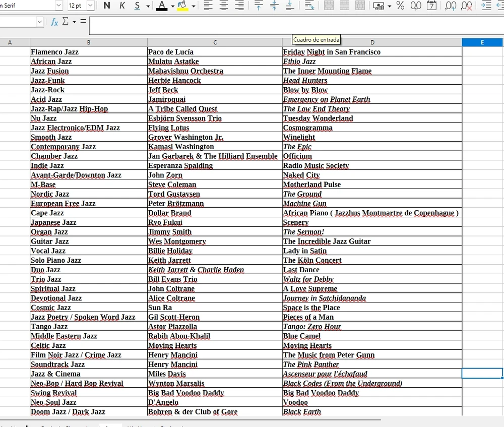Remove a decimal place
The width and height of the screenshot is (504, 427).
466,6
